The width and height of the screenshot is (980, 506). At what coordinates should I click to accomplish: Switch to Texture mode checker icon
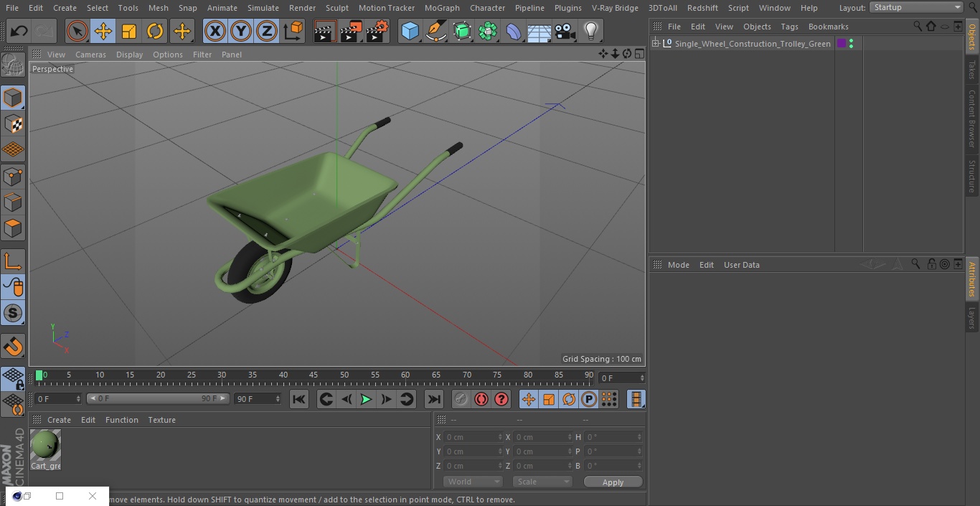coord(13,123)
